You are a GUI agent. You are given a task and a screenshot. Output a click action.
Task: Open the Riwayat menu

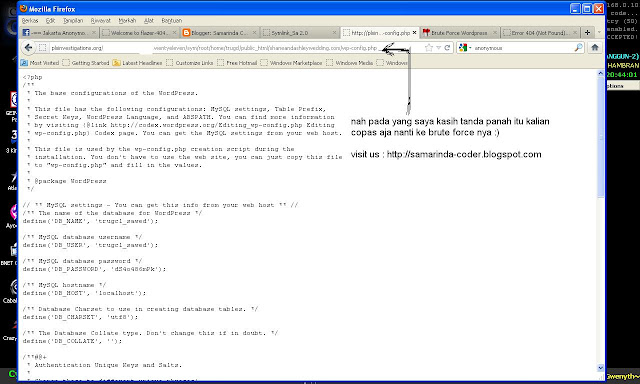tap(101, 20)
